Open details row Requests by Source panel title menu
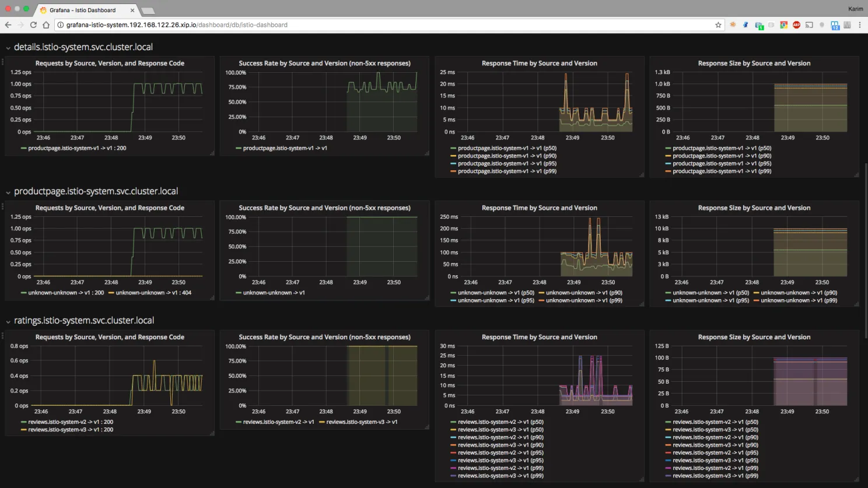The height and width of the screenshot is (488, 868). pos(110,63)
